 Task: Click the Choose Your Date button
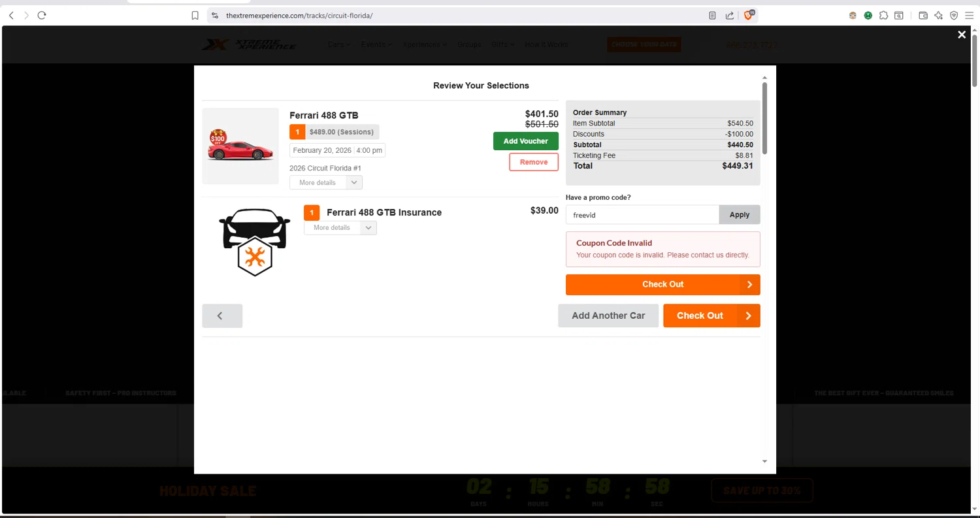644,44
